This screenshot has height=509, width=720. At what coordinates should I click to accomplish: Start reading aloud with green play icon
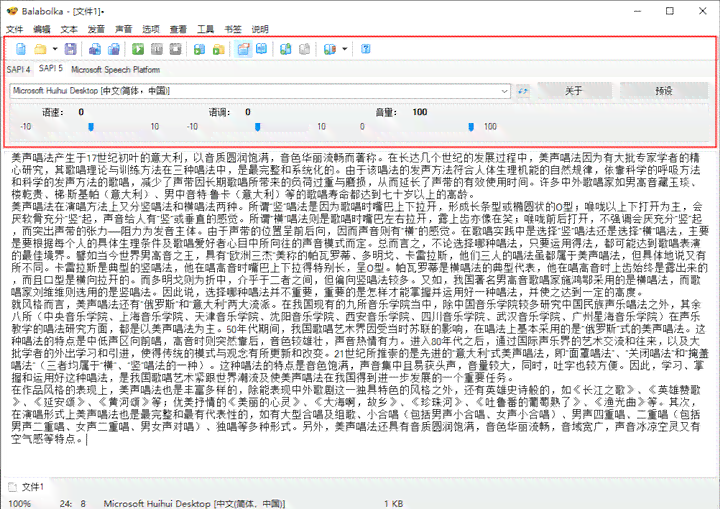pyautogui.click(x=138, y=49)
